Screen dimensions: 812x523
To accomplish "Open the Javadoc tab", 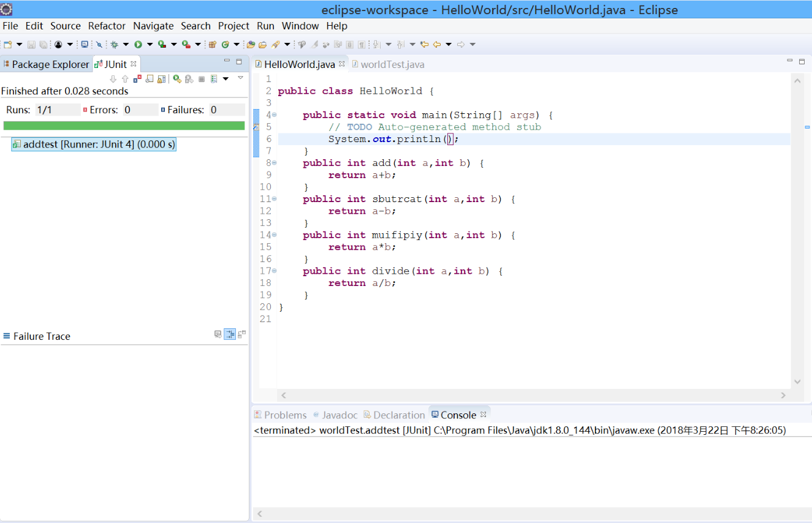I will [335, 415].
